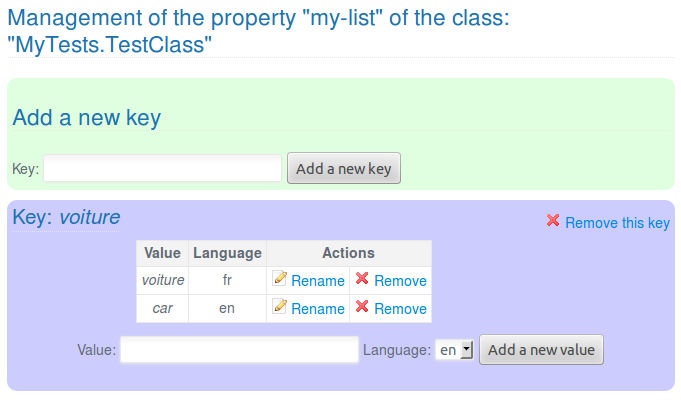Viewport: 681px width, 402px height.
Task: Click the red X icon beside Remove this key
Action: pos(553,221)
